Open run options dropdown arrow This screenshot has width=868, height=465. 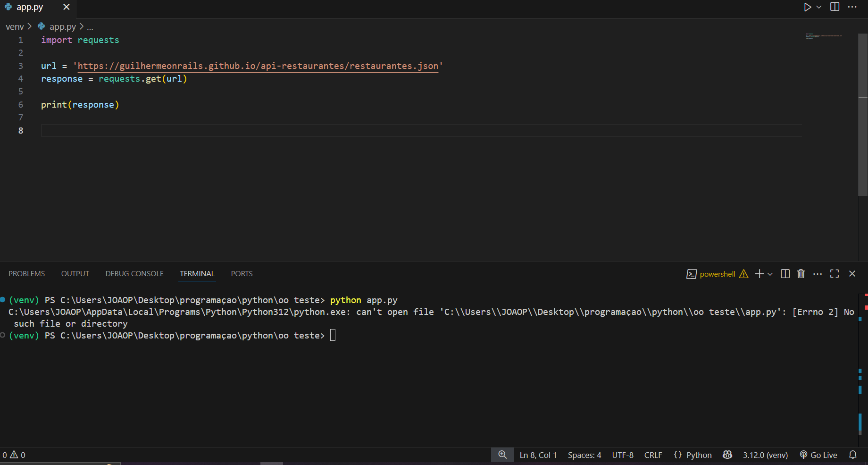click(x=819, y=7)
